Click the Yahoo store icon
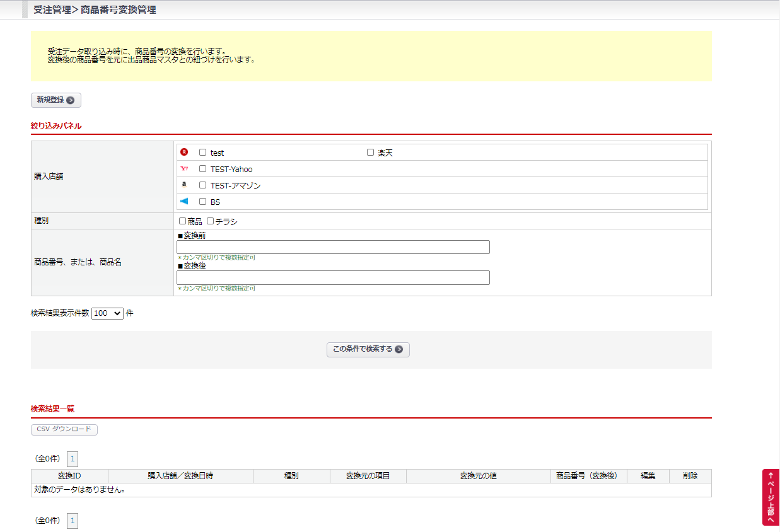 (x=184, y=168)
